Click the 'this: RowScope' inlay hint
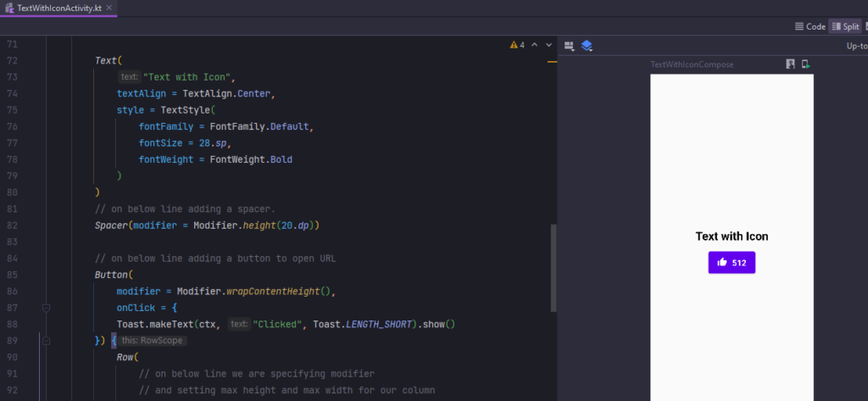The height and width of the screenshot is (401, 868). (152, 341)
